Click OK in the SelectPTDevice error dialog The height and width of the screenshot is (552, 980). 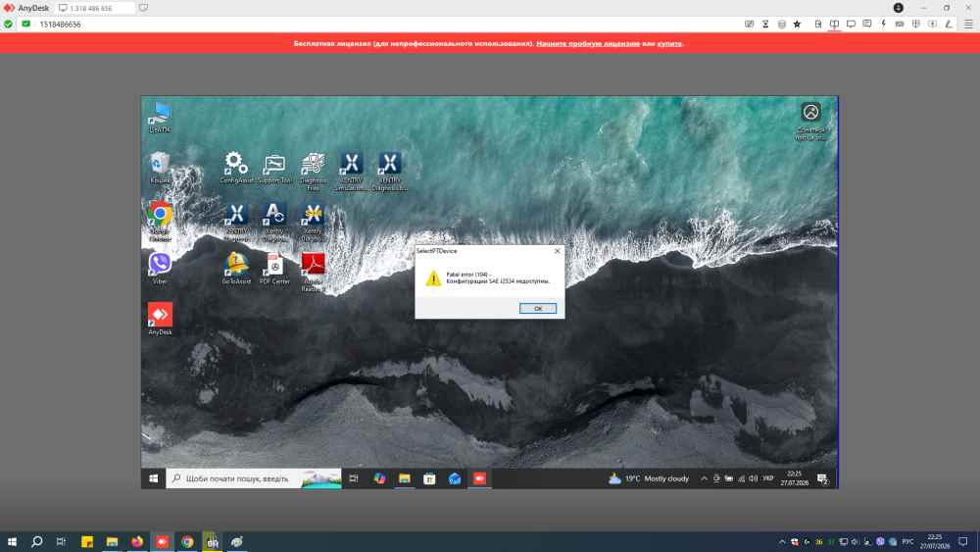[x=537, y=308]
